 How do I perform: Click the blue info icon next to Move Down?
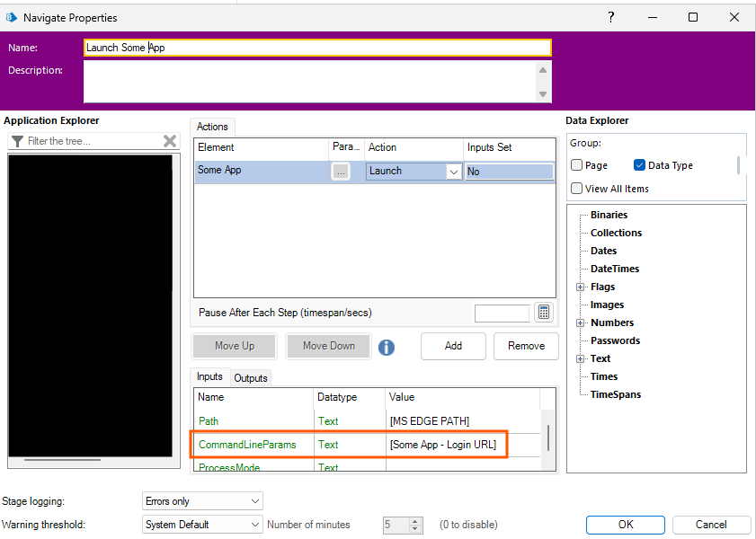(x=387, y=346)
